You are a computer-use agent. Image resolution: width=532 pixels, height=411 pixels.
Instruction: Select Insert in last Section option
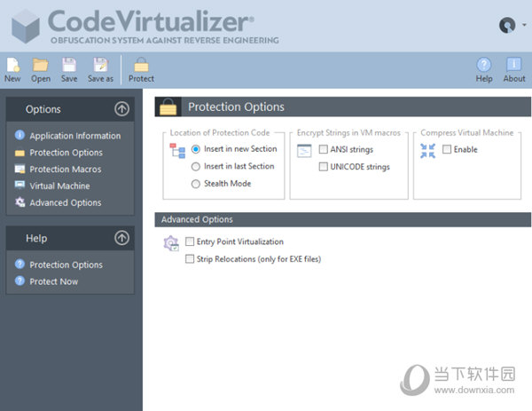click(196, 166)
